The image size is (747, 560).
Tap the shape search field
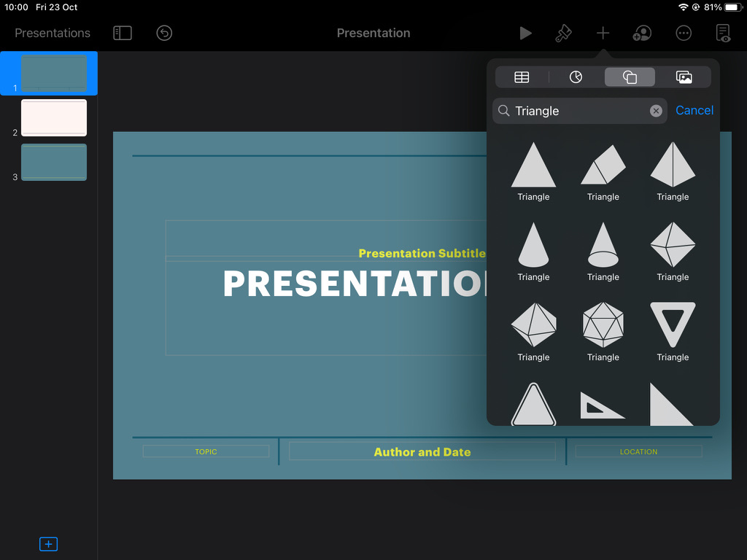click(x=576, y=110)
